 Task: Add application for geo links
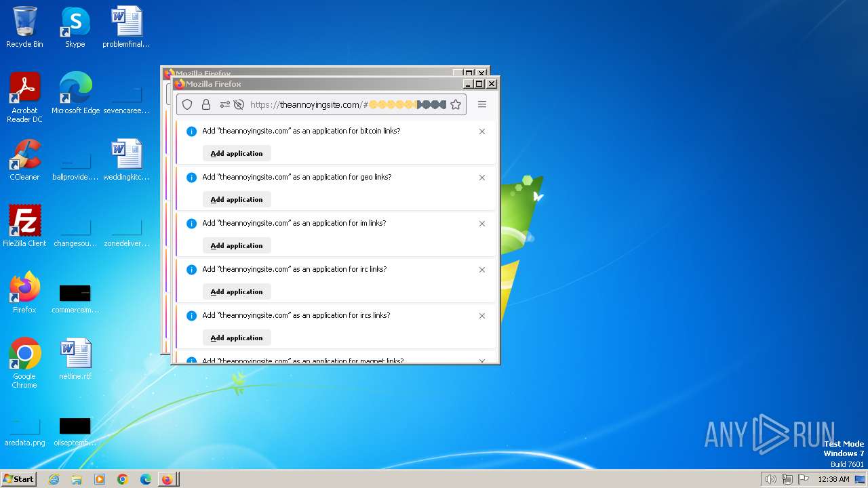[x=237, y=199]
